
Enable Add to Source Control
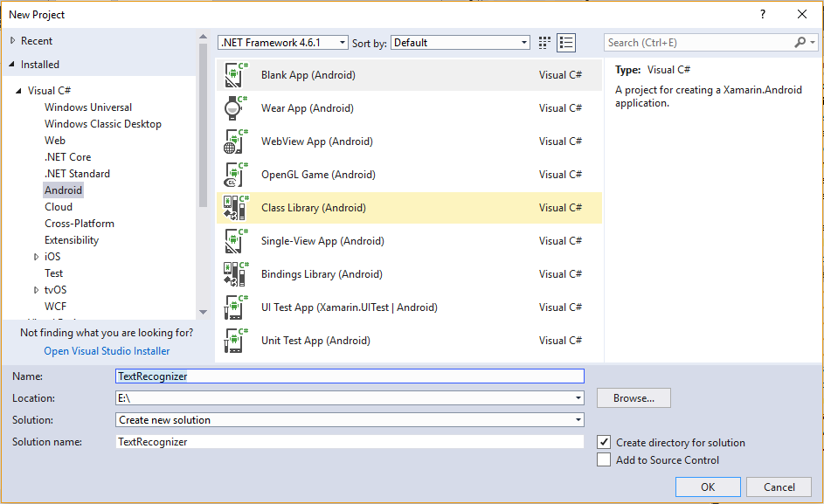click(603, 459)
